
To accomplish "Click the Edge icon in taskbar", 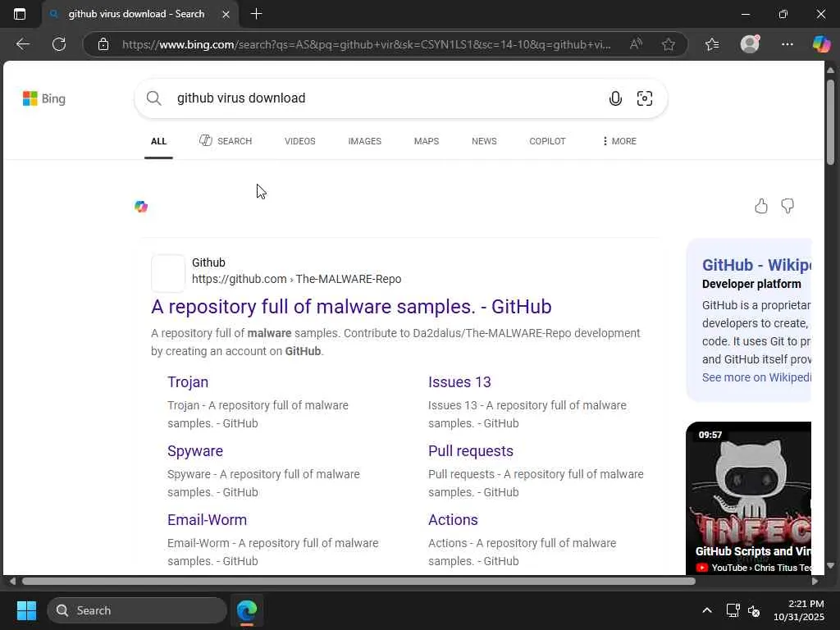I will [247, 610].
